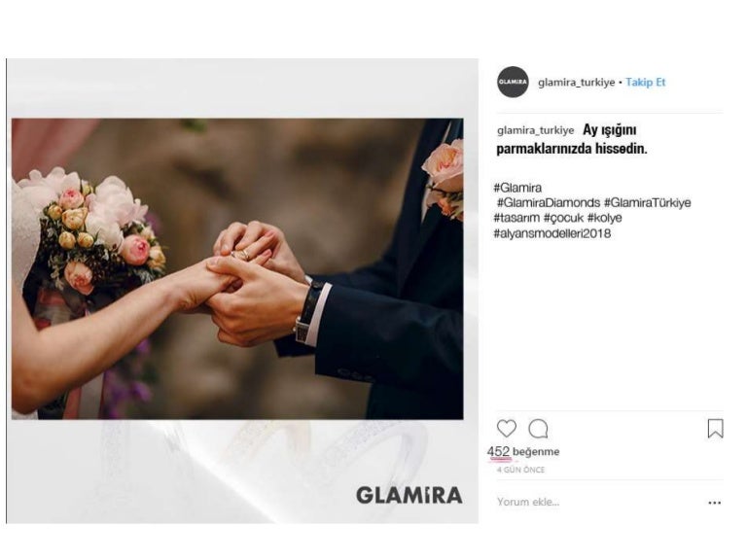Screen dimensions: 747x560
Task: Open the three-dot more options menu
Action: 714,503
